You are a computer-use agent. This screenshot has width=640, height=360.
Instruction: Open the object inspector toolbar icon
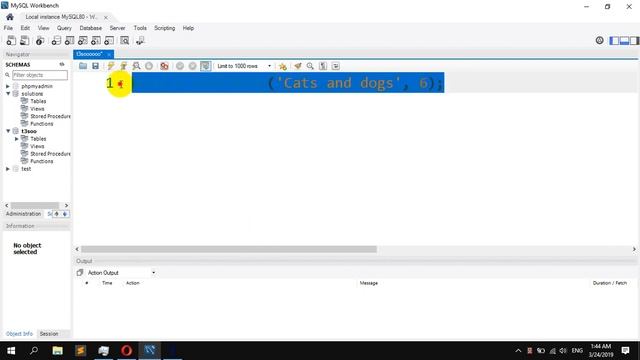click(x=40, y=40)
